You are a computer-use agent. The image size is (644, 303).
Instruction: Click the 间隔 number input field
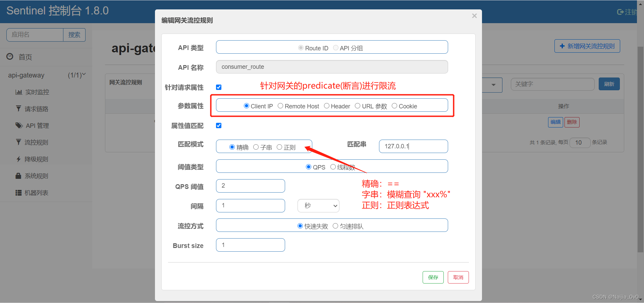click(251, 206)
